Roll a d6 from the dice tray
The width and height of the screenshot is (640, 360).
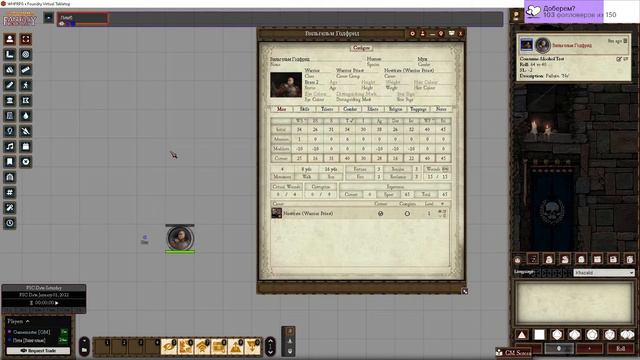[539, 335]
